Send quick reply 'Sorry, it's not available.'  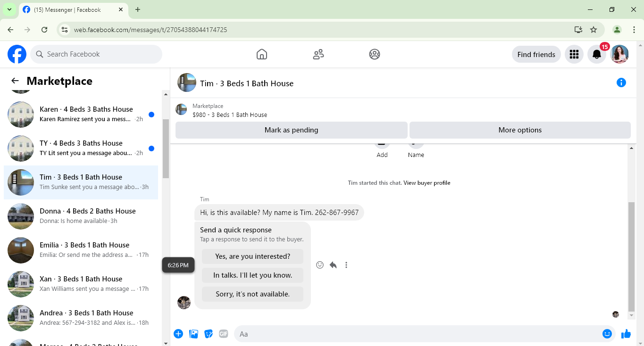click(x=252, y=294)
